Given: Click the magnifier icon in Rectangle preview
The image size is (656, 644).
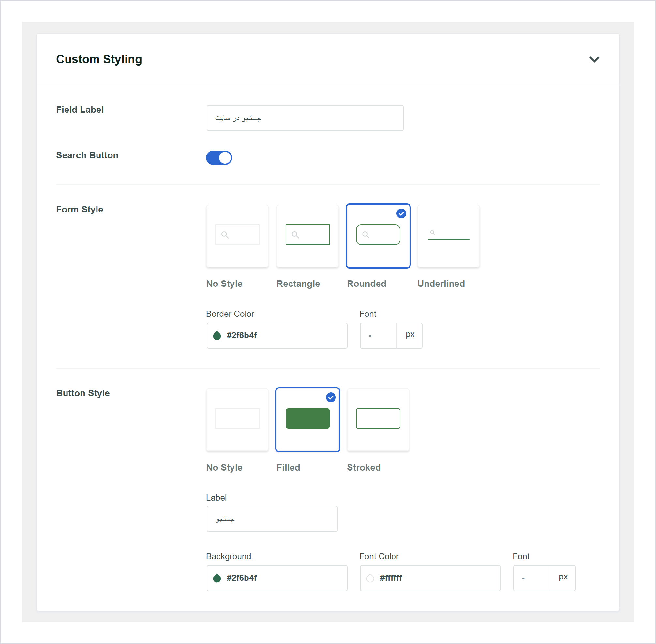Looking at the screenshot, I should pyautogui.click(x=295, y=235).
